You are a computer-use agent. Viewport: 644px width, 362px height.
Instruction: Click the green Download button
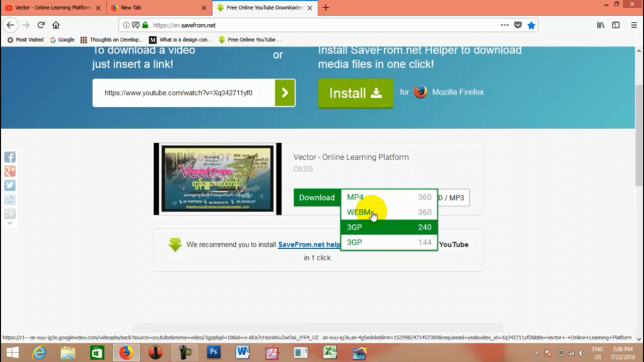pyautogui.click(x=317, y=197)
